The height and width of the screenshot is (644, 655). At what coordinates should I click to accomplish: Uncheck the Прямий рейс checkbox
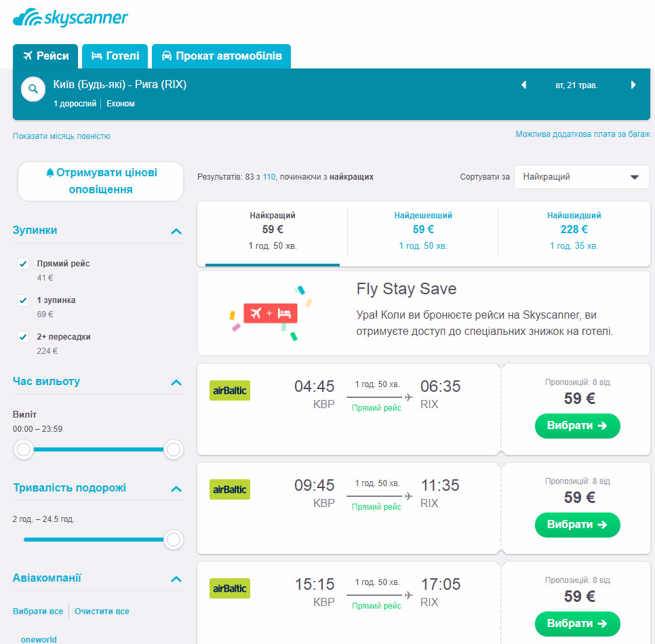(23, 264)
